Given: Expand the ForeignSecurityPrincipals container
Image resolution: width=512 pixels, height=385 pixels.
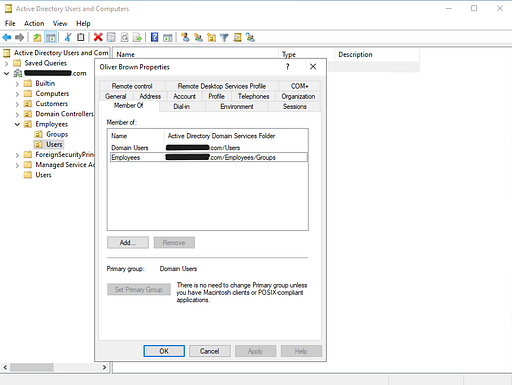Looking at the screenshot, I should 17,155.
